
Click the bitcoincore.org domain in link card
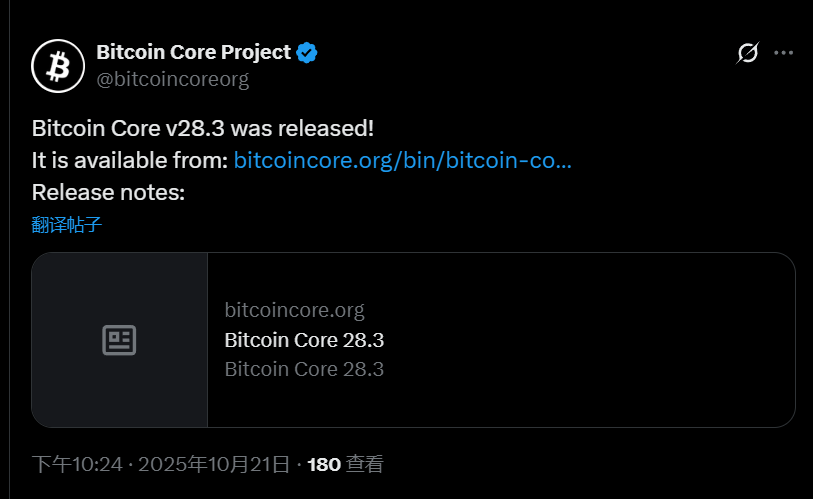pyautogui.click(x=295, y=310)
